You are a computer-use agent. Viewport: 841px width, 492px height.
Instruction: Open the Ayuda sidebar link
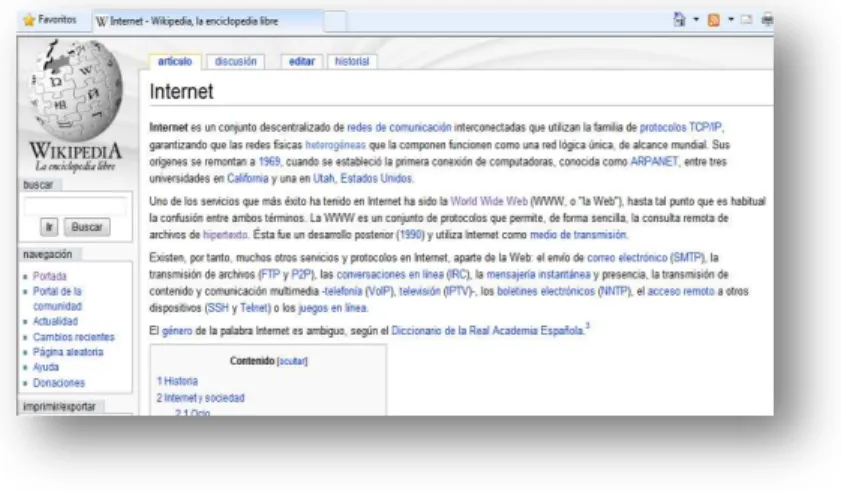tap(46, 368)
